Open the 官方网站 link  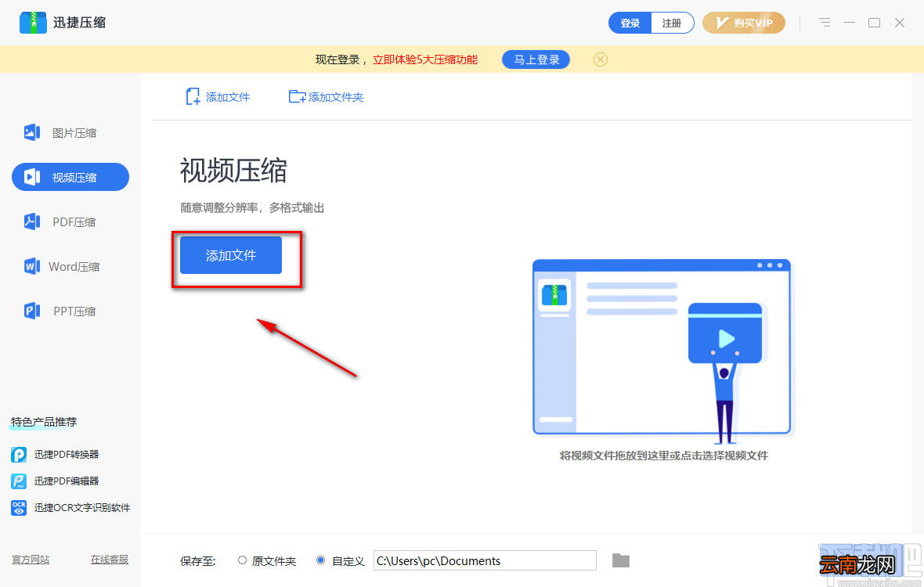[x=31, y=560]
